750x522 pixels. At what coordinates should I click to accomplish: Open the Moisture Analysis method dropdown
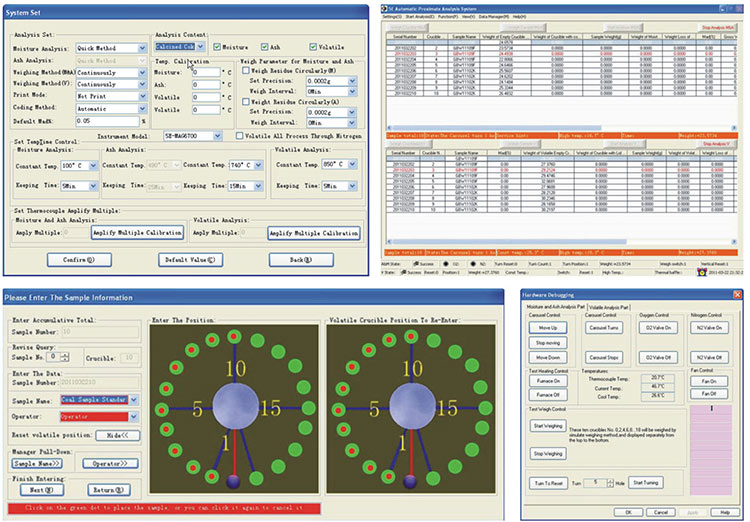(142, 48)
